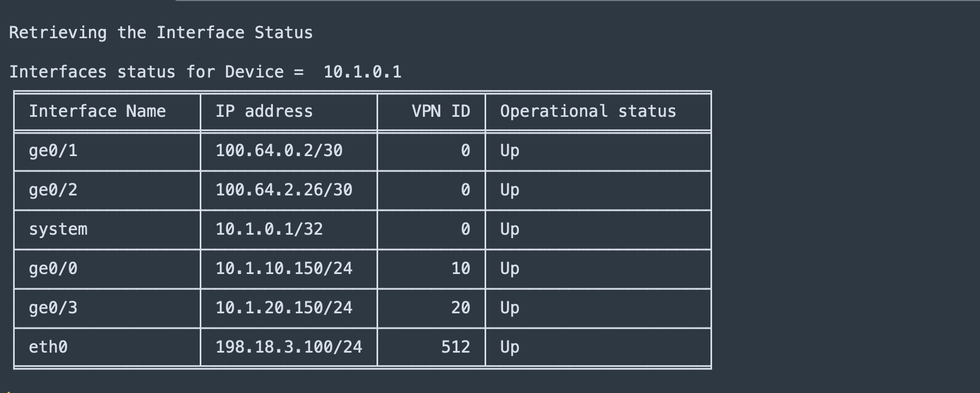Click the 'Retrieving the Interface Status' line
This screenshot has height=393, width=980.
point(161,33)
